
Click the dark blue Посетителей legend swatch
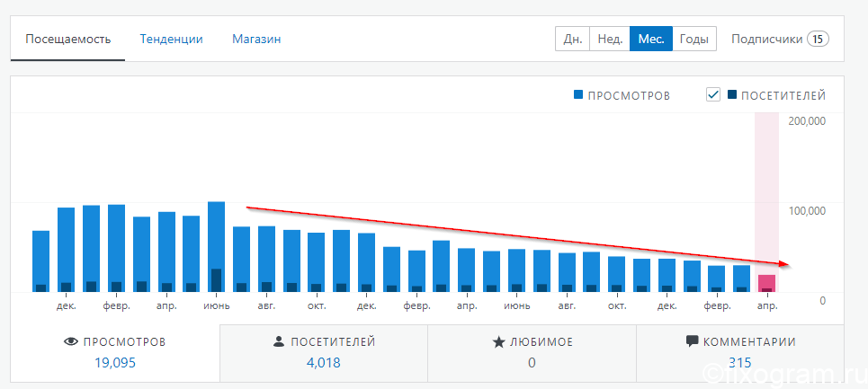(732, 95)
